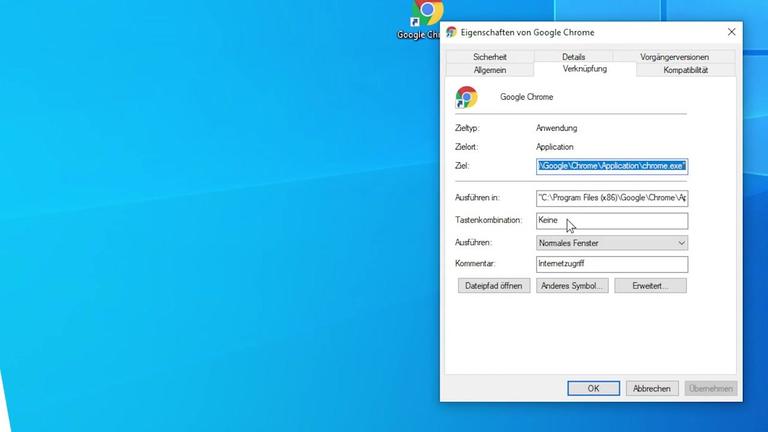Switch to the Sicherheit tab
Screen dimensions: 768x432
coord(489,57)
